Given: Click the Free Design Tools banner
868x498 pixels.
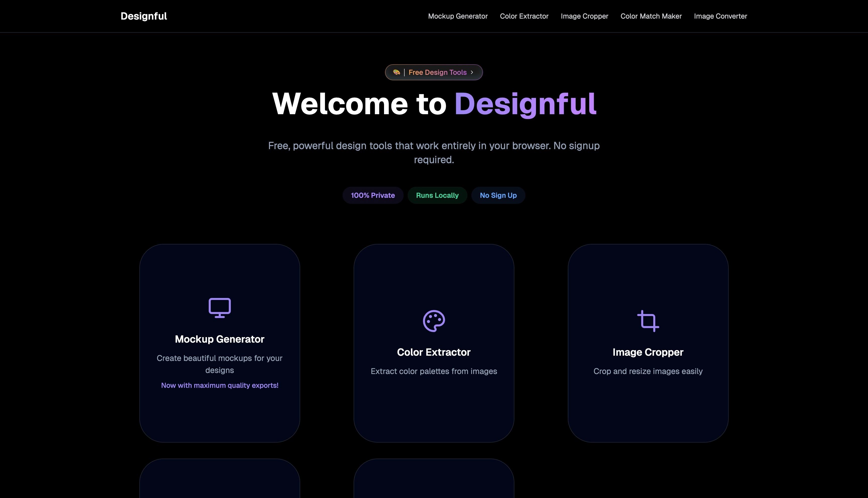Looking at the screenshot, I should pyautogui.click(x=434, y=72).
